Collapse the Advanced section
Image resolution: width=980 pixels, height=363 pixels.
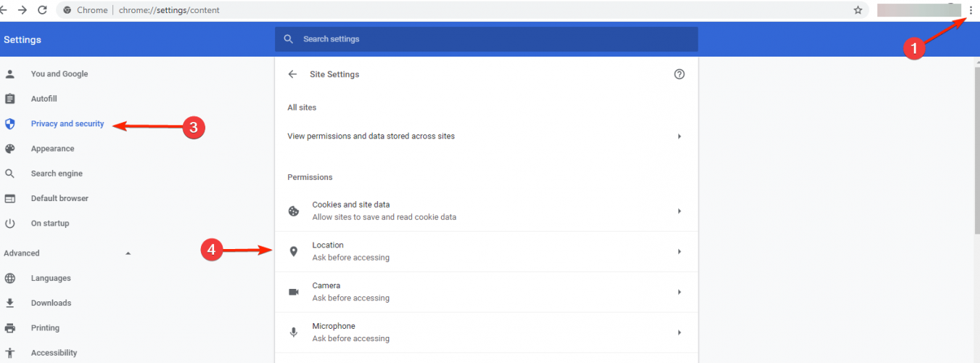[128, 253]
